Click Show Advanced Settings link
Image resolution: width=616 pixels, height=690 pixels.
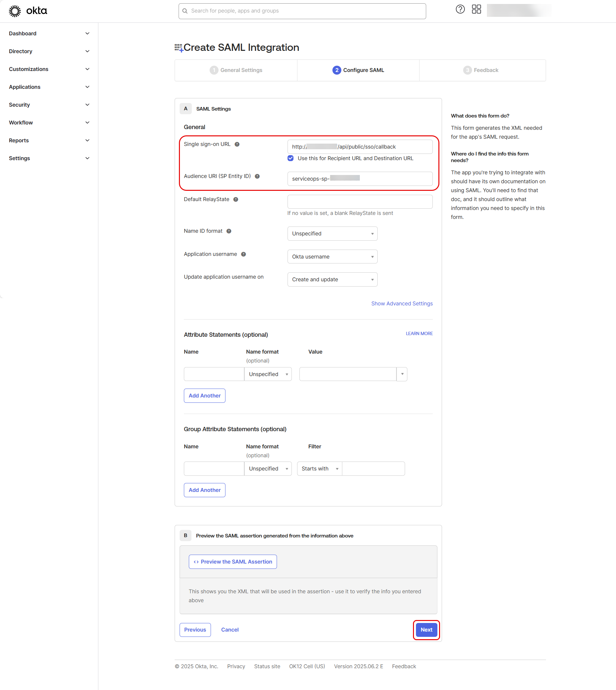[x=402, y=303]
